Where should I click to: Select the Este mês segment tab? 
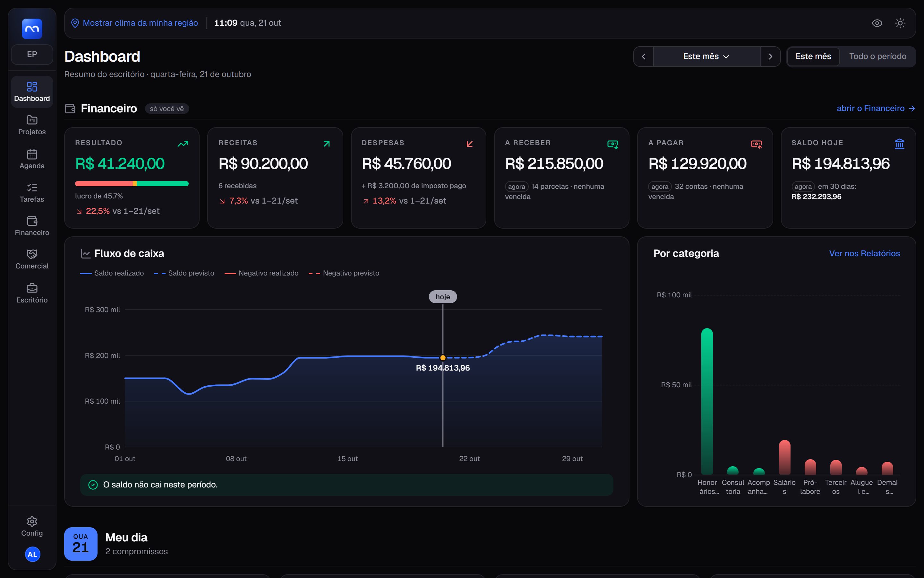813,57
